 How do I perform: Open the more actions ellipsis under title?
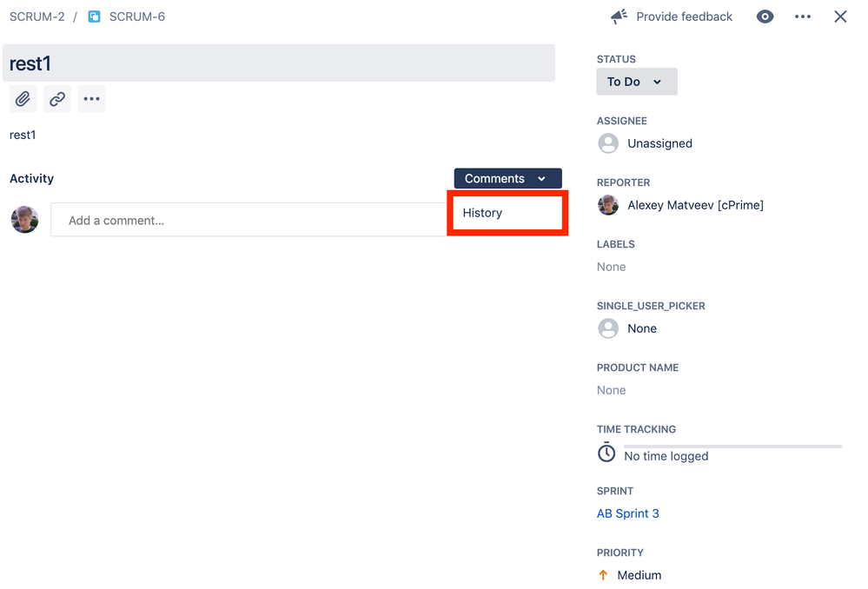[x=91, y=99]
